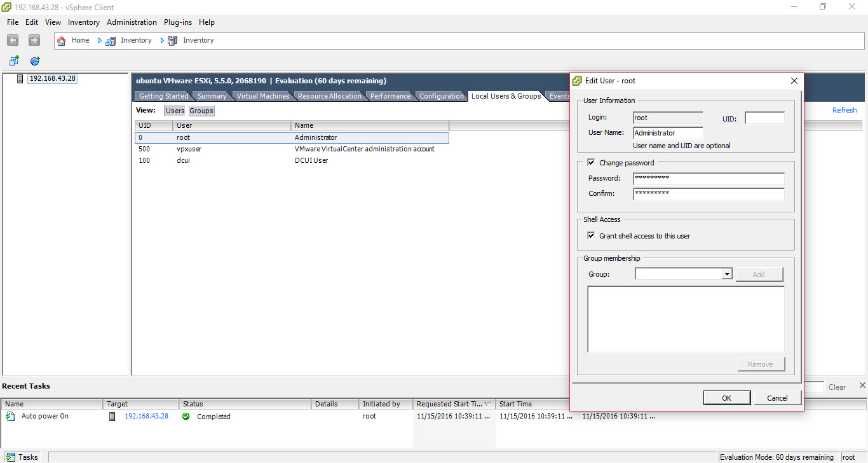Click the Target column header in tasks
Viewport: 868px width, 463px height.
(141, 404)
